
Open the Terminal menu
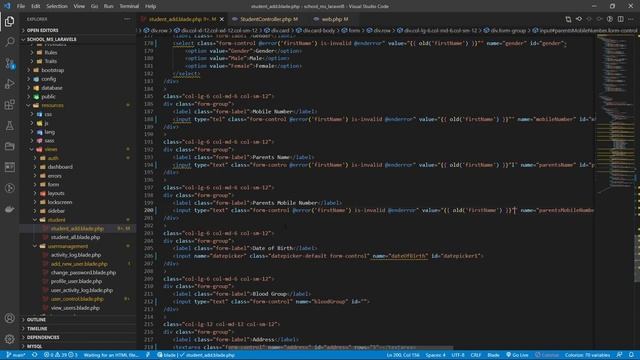[129, 6]
